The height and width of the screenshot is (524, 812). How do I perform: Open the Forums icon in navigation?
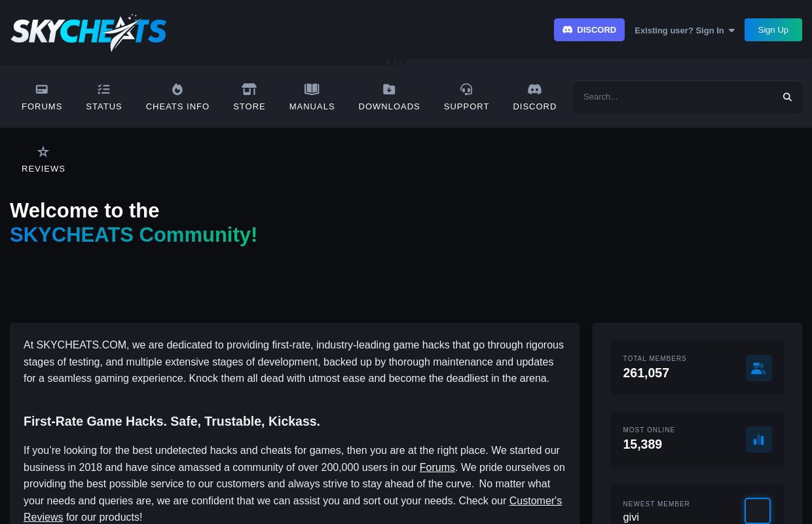(42, 89)
